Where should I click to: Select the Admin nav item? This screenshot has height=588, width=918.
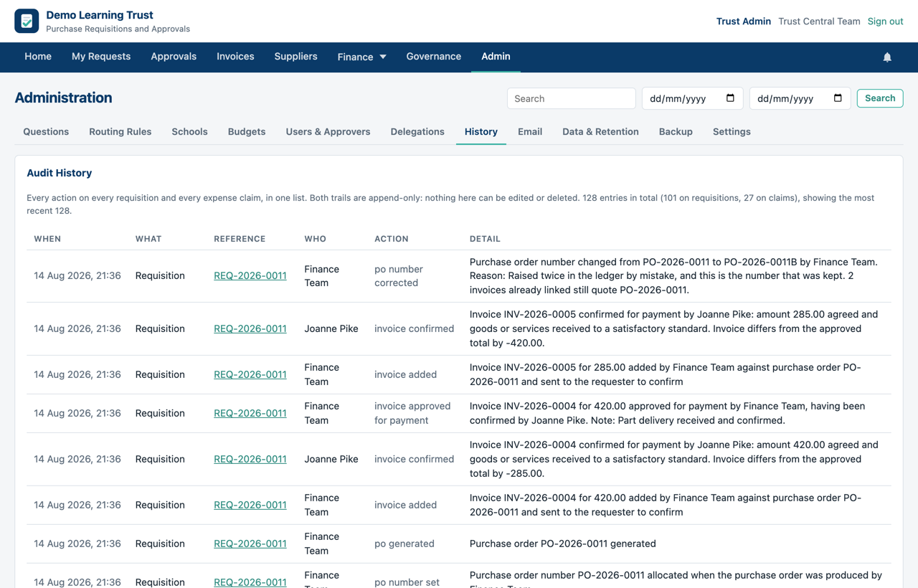pos(496,57)
